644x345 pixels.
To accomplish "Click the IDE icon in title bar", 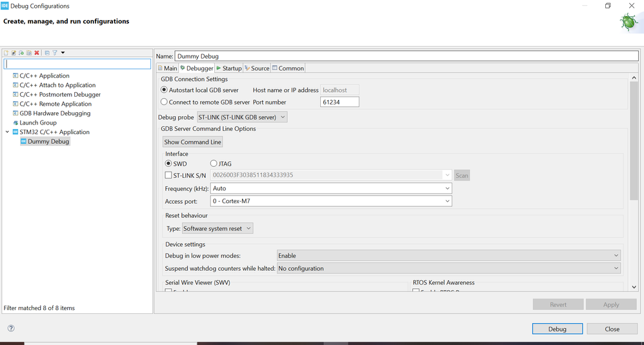I will 5,6.
